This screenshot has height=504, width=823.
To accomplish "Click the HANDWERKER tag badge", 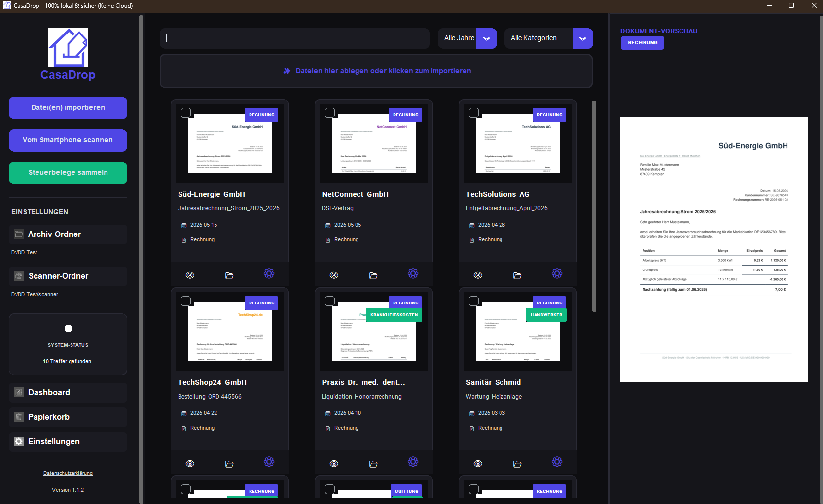I will pos(546,315).
